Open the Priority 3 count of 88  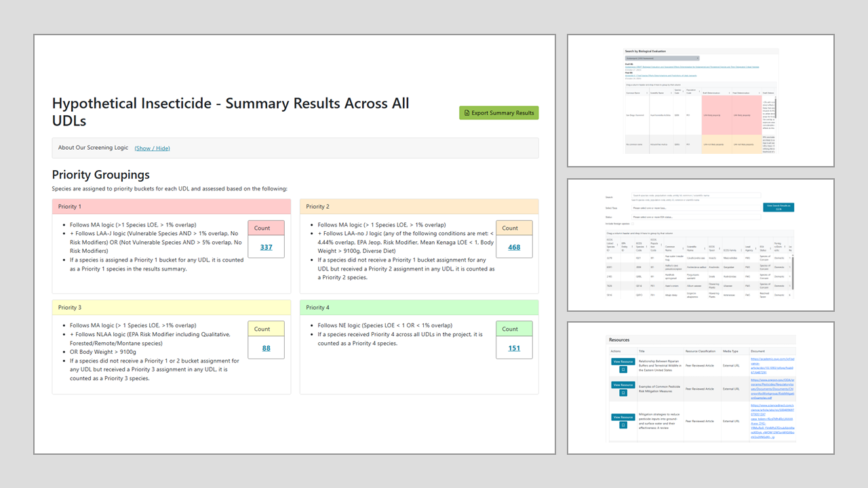[266, 348]
